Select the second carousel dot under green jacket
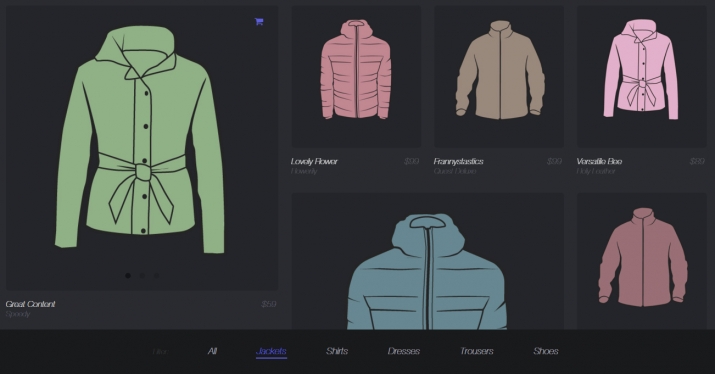The width and height of the screenshot is (715, 374). tap(142, 275)
